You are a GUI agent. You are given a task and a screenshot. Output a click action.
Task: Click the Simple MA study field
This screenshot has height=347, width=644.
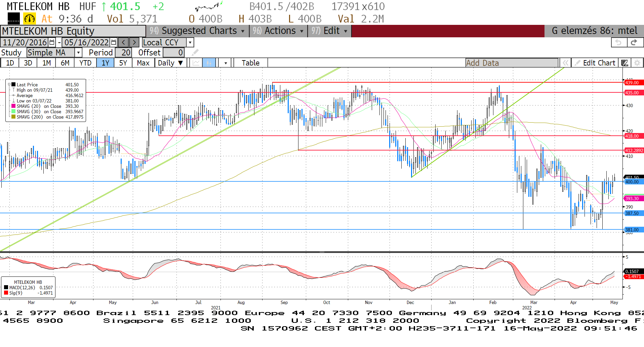tap(51, 53)
